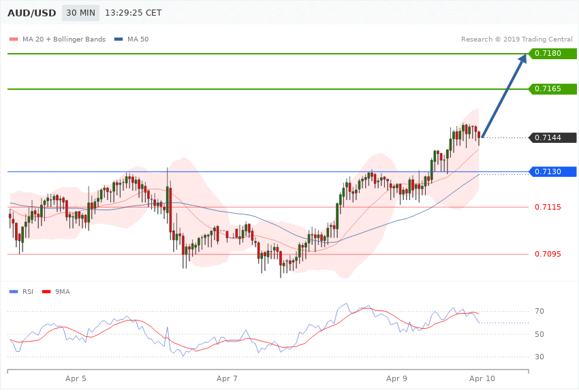Click the RSI 30 level label
579x392 pixels.
coord(539,357)
